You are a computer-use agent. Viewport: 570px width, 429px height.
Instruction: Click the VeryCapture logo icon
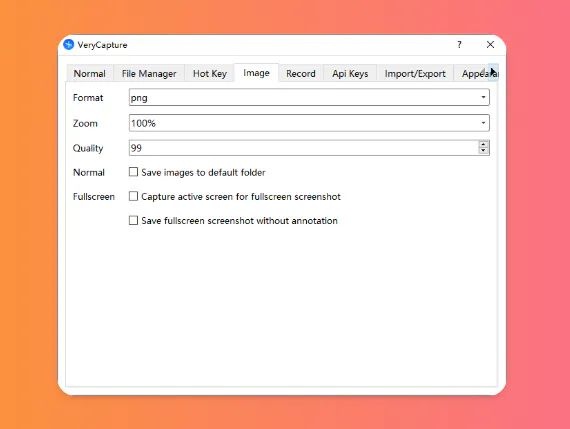[68, 44]
